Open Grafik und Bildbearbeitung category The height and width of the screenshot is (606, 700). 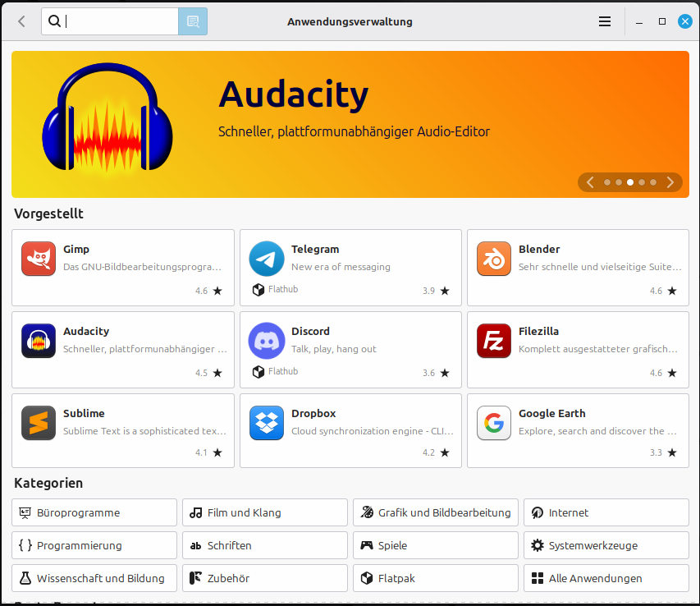[x=436, y=512]
